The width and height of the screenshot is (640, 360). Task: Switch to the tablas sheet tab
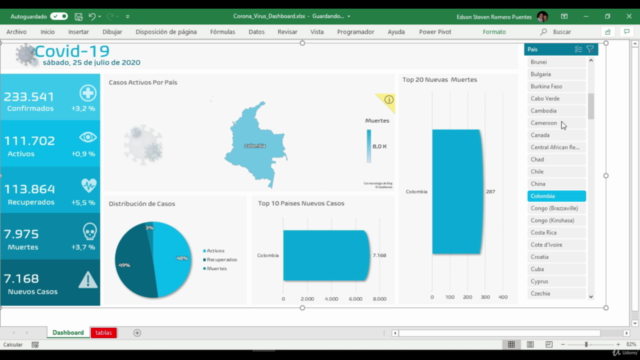coord(104,333)
